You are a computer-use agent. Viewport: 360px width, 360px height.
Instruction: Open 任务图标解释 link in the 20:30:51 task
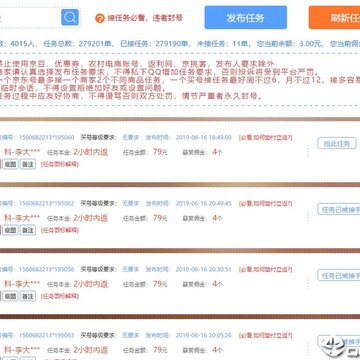tap(60, 296)
